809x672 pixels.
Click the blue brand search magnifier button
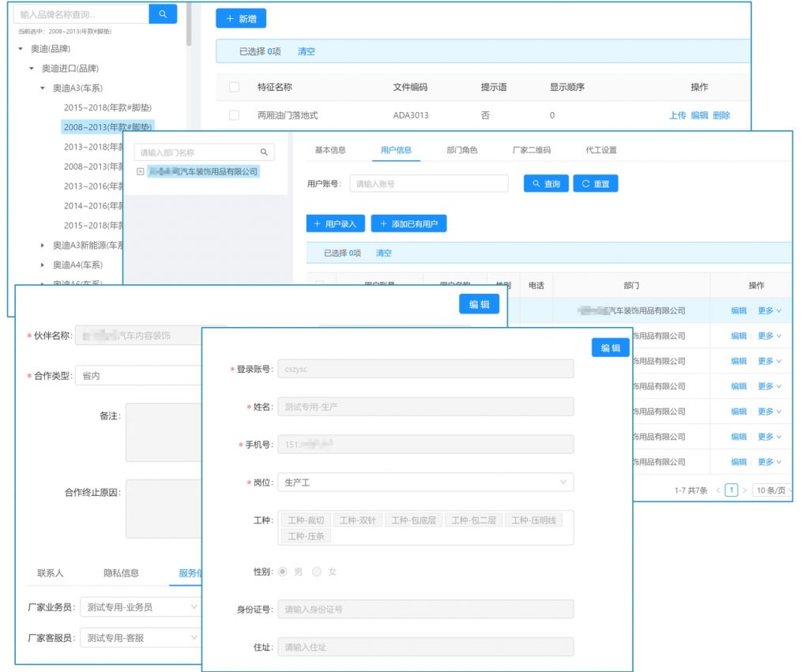point(163,13)
